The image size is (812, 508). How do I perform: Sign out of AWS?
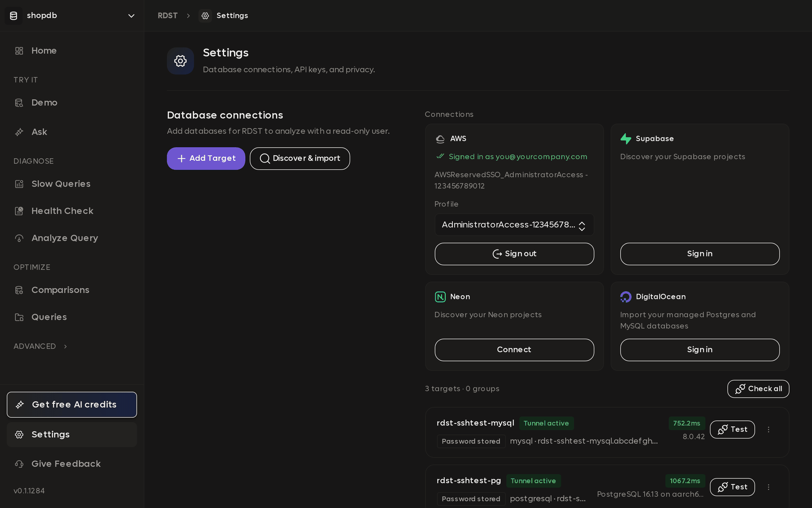514,254
